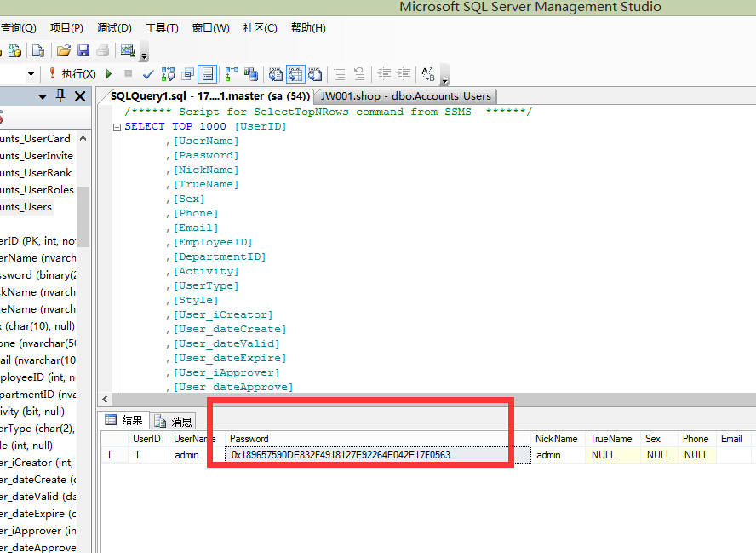Click the TrueName column header
The height and width of the screenshot is (553, 756).
click(x=611, y=439)
